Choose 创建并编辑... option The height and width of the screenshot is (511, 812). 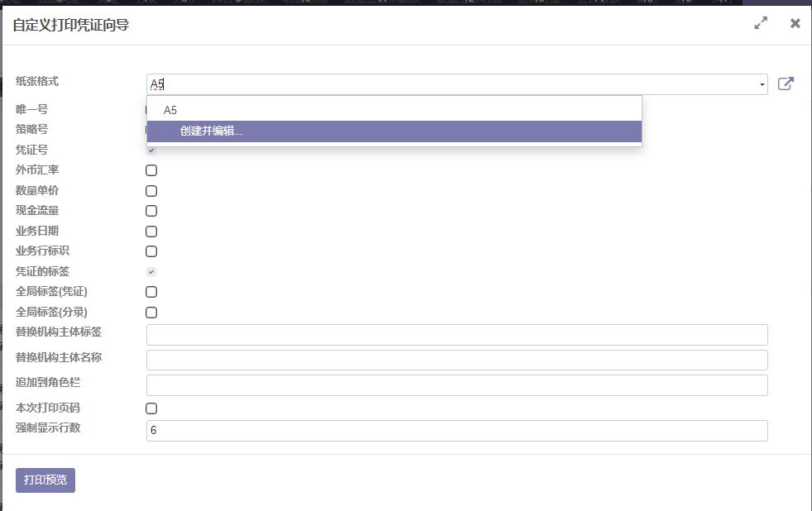click(212, 131)
